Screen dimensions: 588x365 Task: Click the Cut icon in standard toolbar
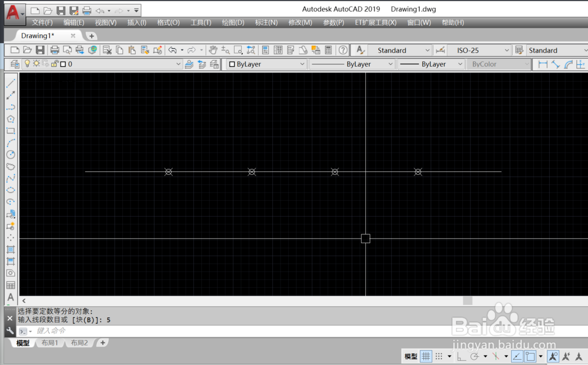(x=107, y=50)
